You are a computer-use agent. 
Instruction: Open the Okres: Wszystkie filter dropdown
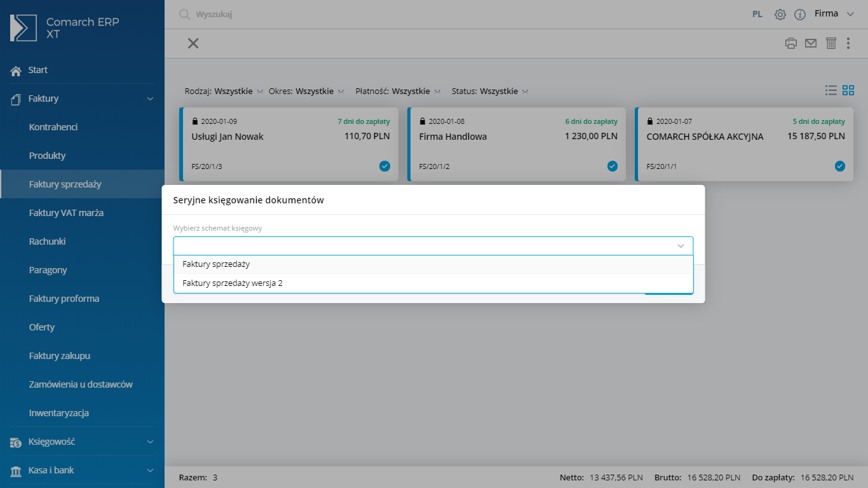coord(306,91)
